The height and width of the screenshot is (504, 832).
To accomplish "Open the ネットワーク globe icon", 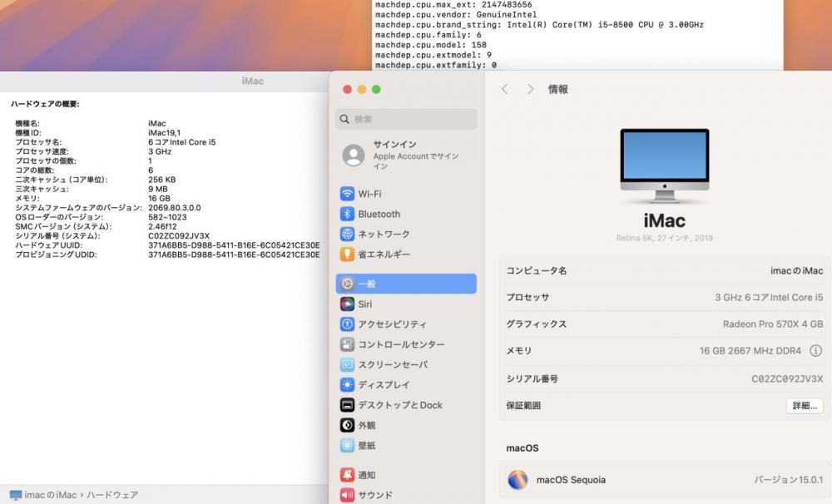I will pos(347,234).
